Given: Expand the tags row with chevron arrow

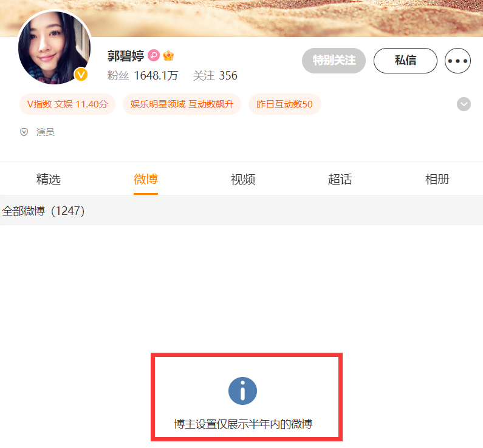Looking at the screenshot, I should [x=464, y=104].
